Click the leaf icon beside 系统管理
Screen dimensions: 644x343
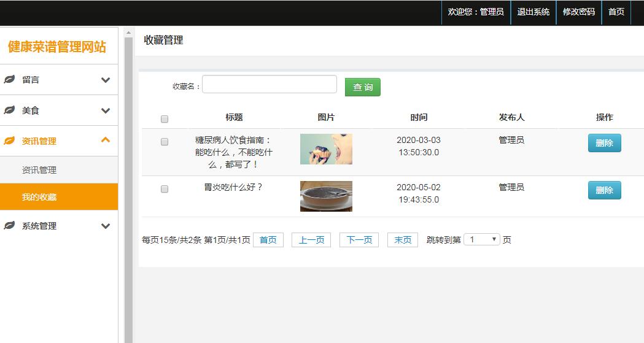click(x=9, y=225)
